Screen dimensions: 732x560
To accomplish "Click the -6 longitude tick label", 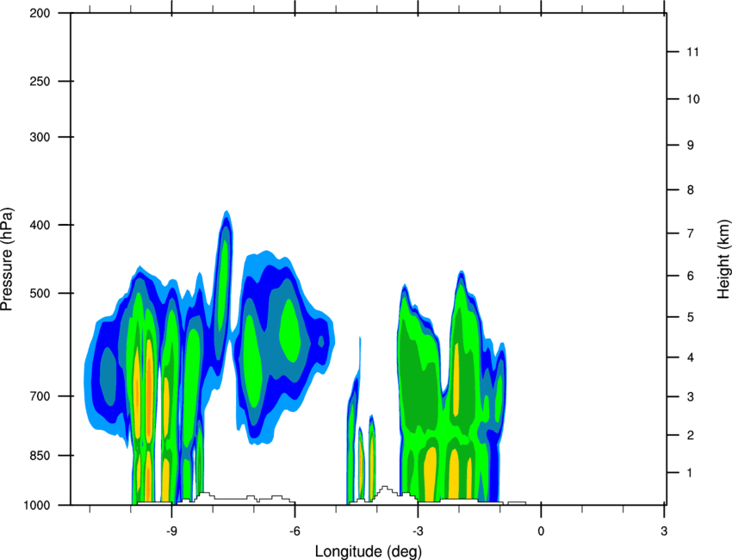I will 295,532.
